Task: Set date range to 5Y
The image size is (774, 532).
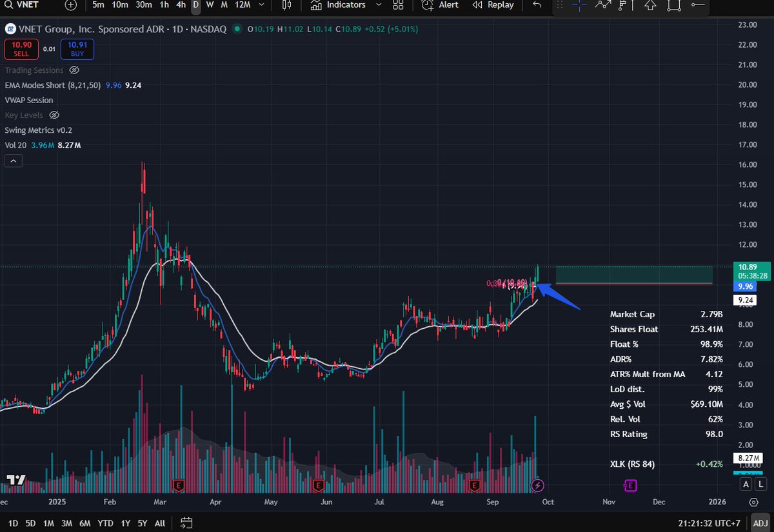Action: point(143,523)
